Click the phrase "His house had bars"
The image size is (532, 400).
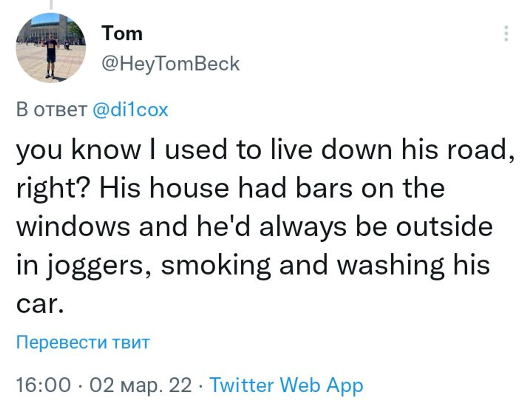[226, 189]
